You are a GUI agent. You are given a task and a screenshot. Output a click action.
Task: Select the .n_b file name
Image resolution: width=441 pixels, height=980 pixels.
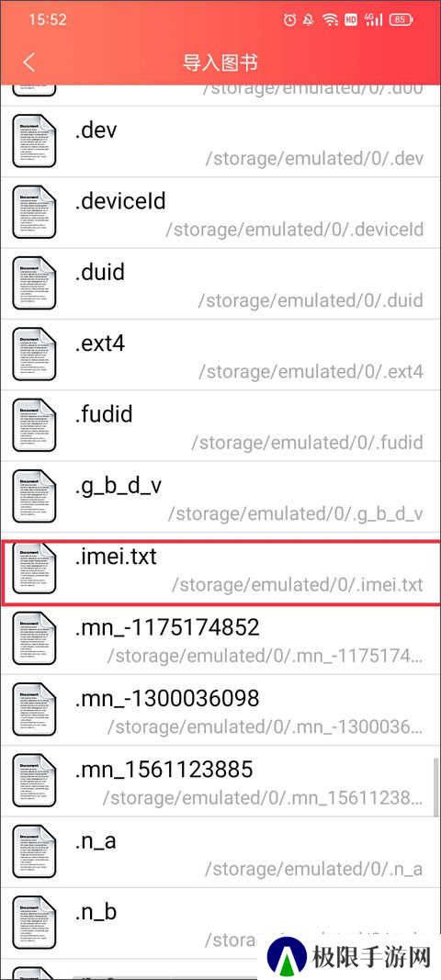(x=96, y=912)
